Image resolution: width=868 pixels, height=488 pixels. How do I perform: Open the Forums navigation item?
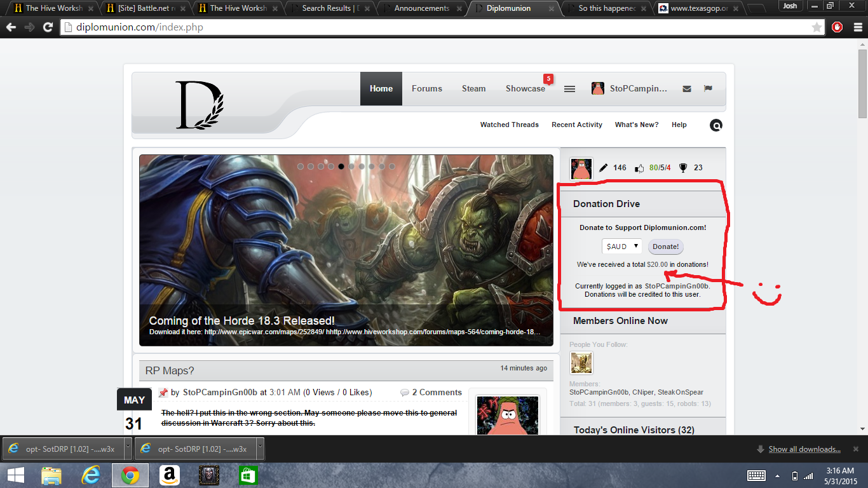click(x=427, y=89)
